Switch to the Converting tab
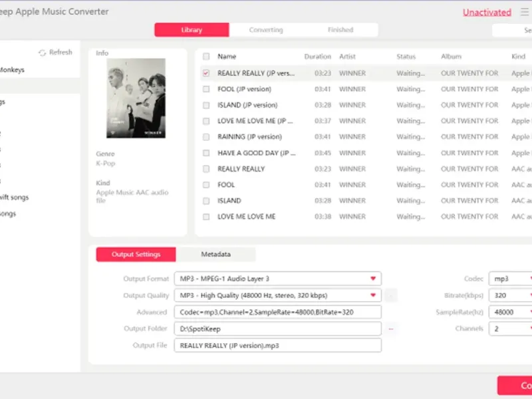 point(266,30)
